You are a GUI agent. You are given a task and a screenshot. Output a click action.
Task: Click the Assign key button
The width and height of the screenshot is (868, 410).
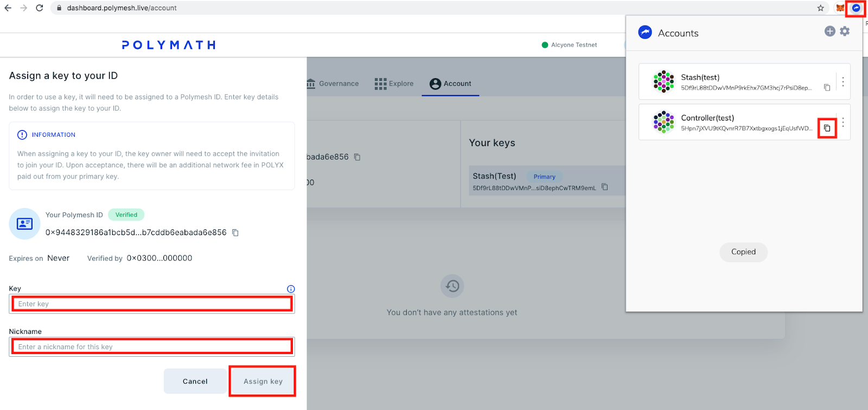(x=263, y=381)
